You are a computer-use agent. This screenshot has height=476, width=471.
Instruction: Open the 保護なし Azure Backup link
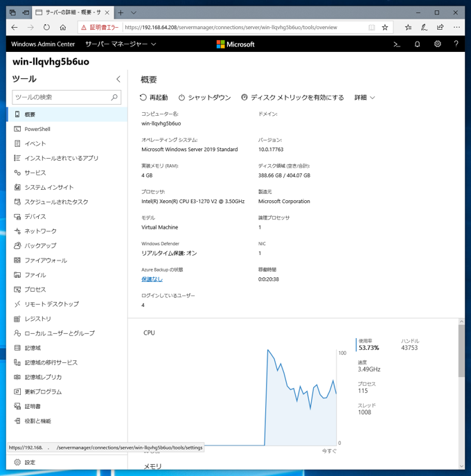[x=152, y=279]
